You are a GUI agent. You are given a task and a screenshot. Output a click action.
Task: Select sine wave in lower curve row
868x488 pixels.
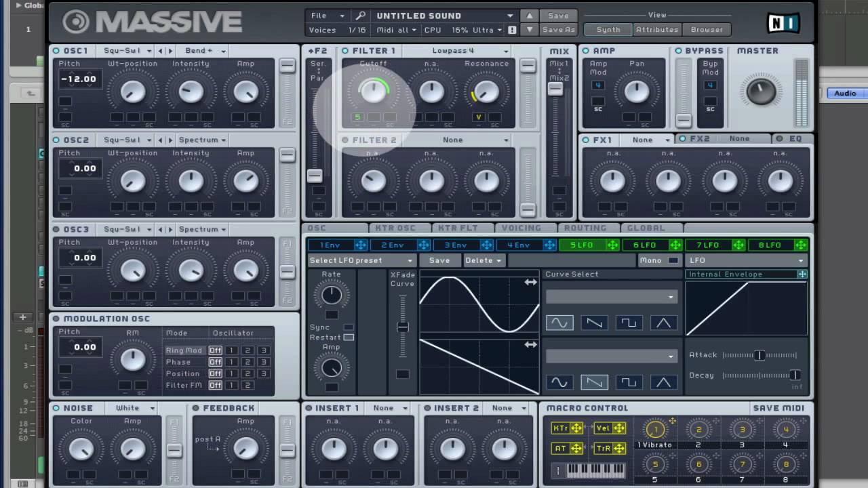pos(559,382)
